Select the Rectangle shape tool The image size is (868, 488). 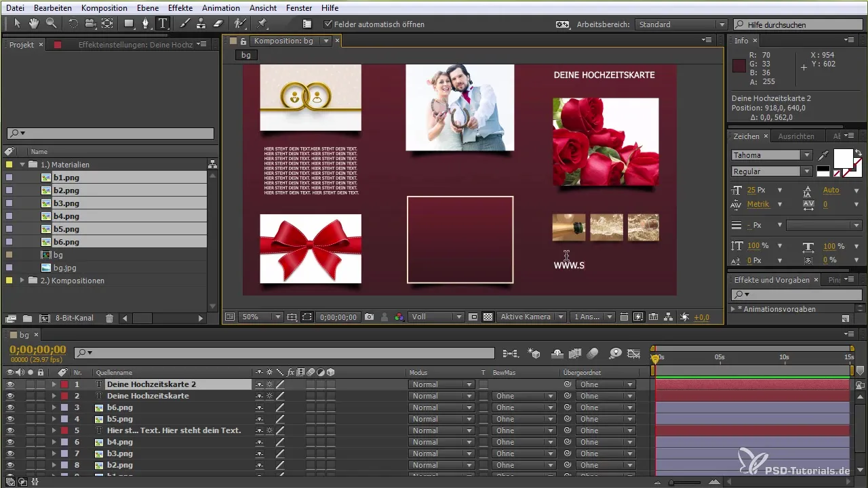pyautogui.click(x=129, y=24)
